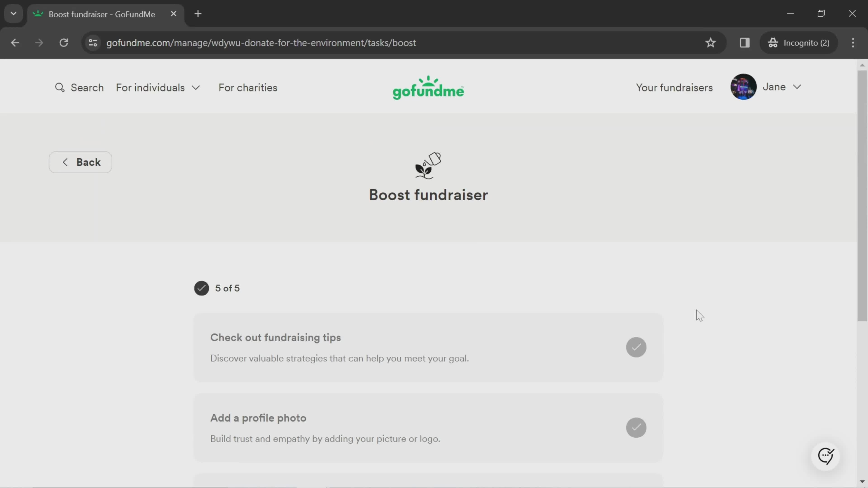
Task: Click the completed 5 of 5 checkmark icon
Action: point(201,288)
